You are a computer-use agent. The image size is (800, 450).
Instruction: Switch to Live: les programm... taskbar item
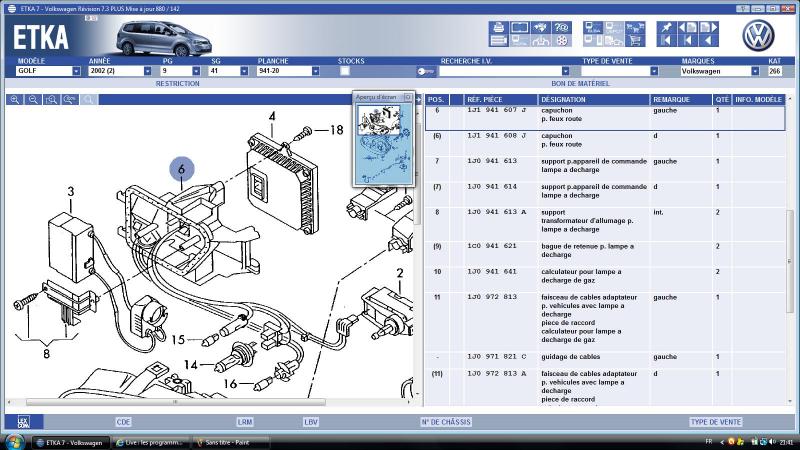[x=152, y=442]
